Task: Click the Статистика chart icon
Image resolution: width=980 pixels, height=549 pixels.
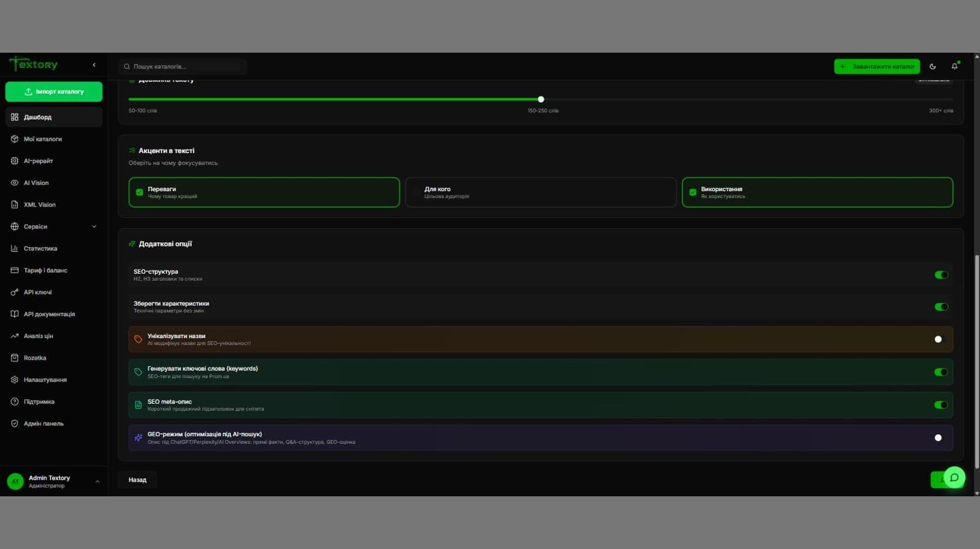Action: (x=15, y=248)
